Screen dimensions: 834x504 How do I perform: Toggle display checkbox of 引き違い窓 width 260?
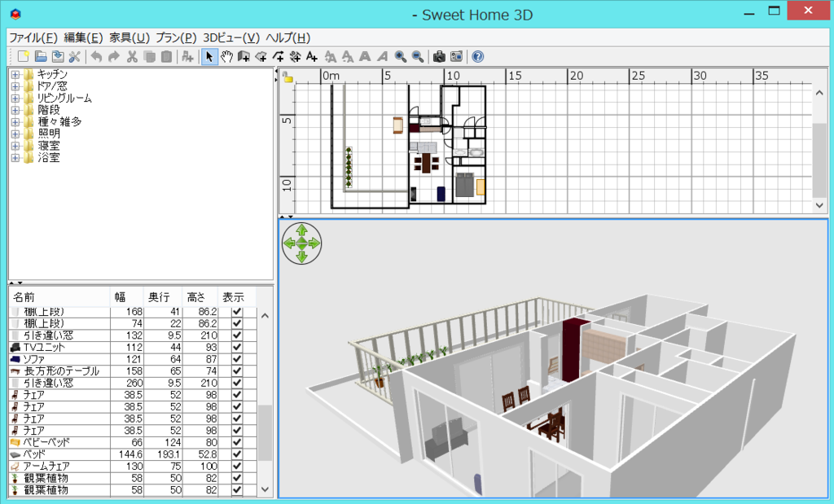click(x=237, y=383)
